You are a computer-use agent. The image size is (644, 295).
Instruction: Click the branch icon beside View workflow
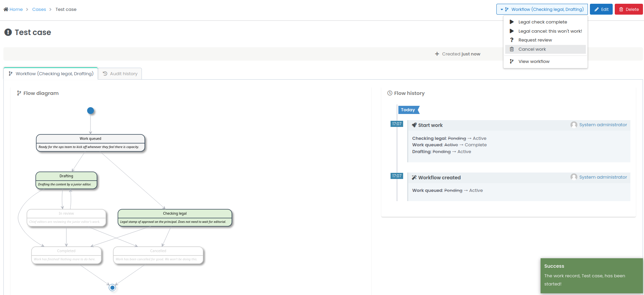(x=511, y=62)
